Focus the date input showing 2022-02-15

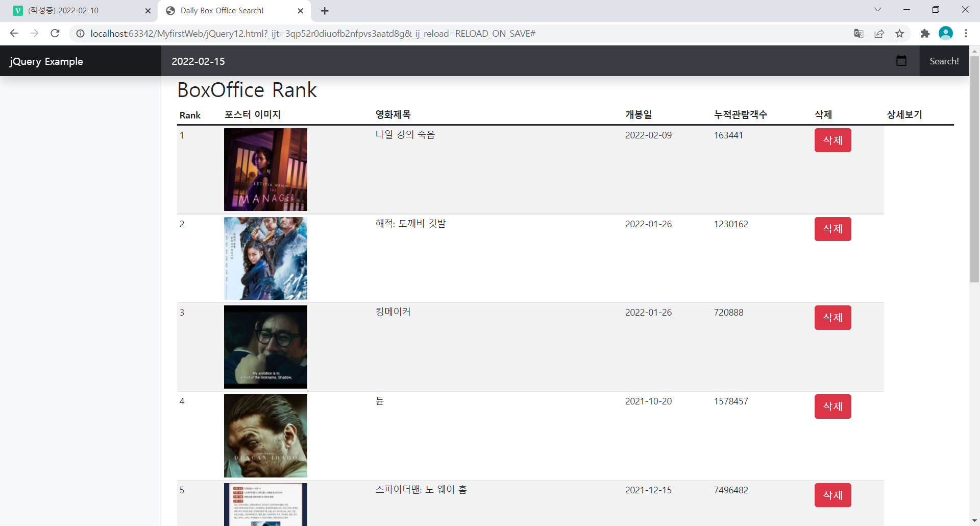tap(541, 61)
